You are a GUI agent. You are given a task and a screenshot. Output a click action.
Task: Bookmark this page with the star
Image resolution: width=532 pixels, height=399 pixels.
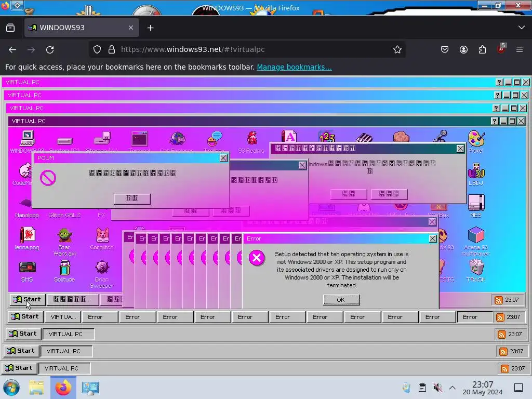tap(397, 49)
